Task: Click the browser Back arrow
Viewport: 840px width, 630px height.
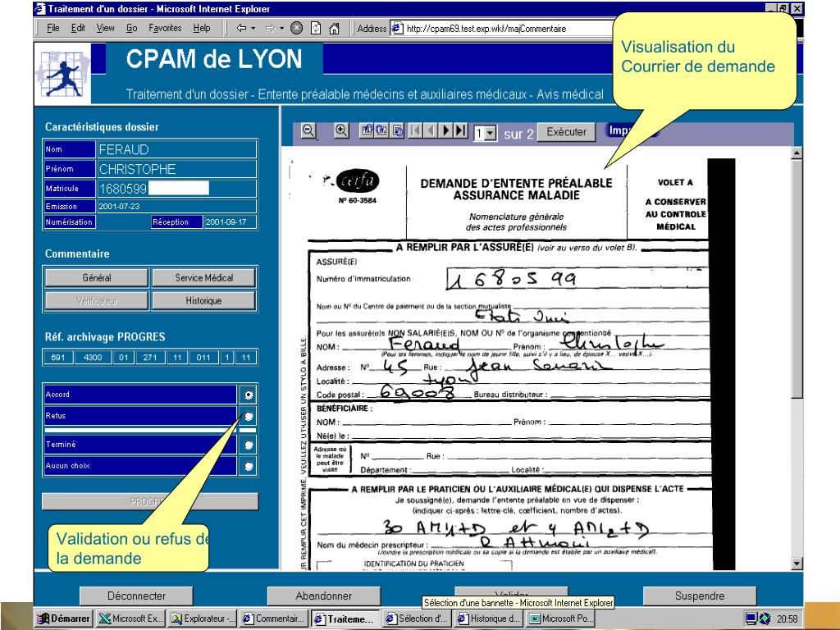Action: [242, 28]
